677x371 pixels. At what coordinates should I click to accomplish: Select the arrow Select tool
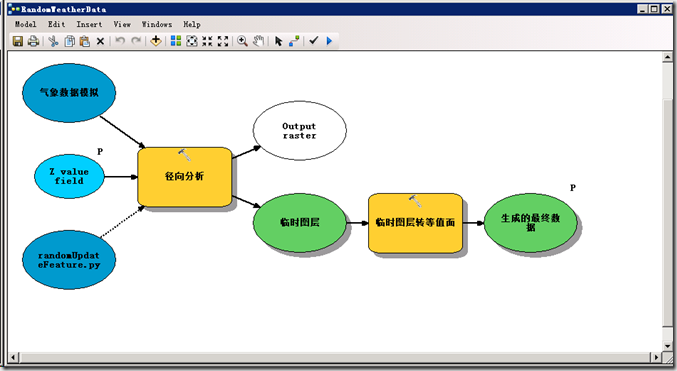[x=278, y=41]
